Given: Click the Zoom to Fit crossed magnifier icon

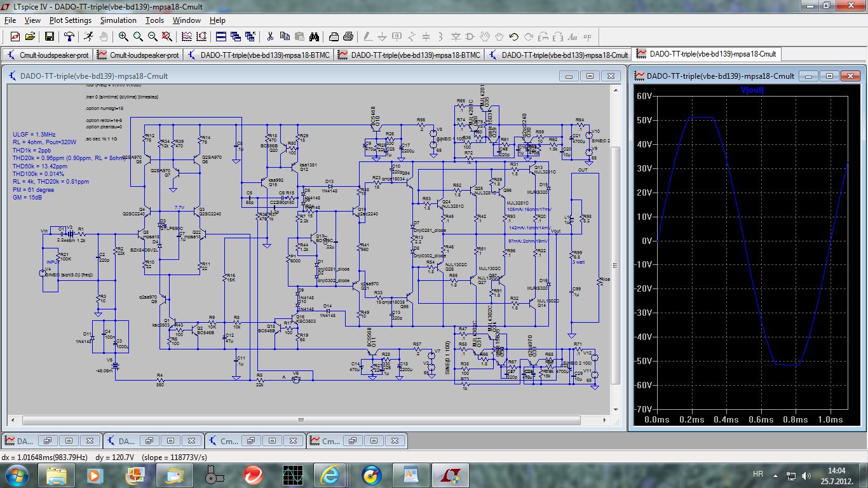Looking at the screenshot, I should [168, 36].
